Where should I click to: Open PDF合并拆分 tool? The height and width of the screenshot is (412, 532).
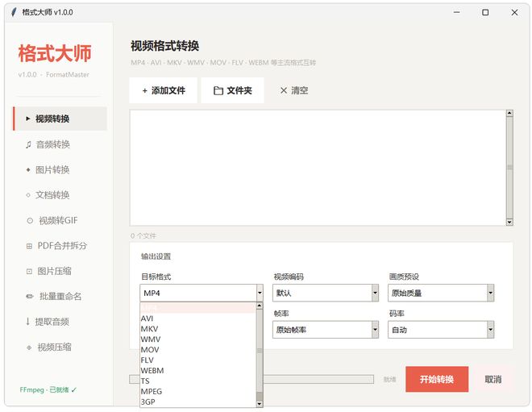[60, 245]
